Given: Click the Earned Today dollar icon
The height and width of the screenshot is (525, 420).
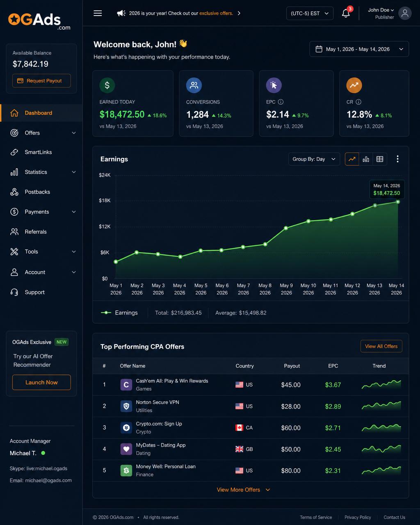Looking at the screenshot, I should [107, 85].
